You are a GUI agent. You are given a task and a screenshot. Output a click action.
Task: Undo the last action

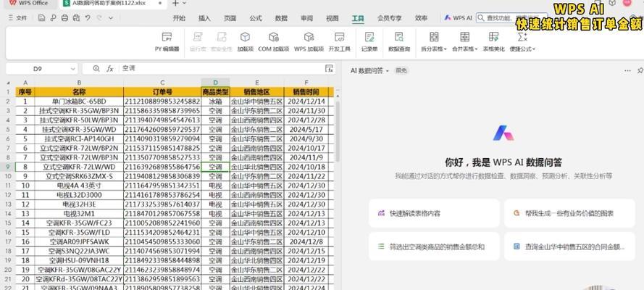point(88,18)
